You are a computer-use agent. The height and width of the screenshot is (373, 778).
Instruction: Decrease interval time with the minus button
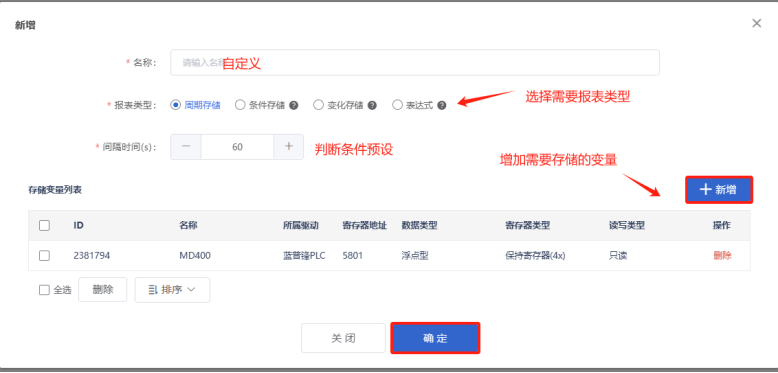(186, 147)
